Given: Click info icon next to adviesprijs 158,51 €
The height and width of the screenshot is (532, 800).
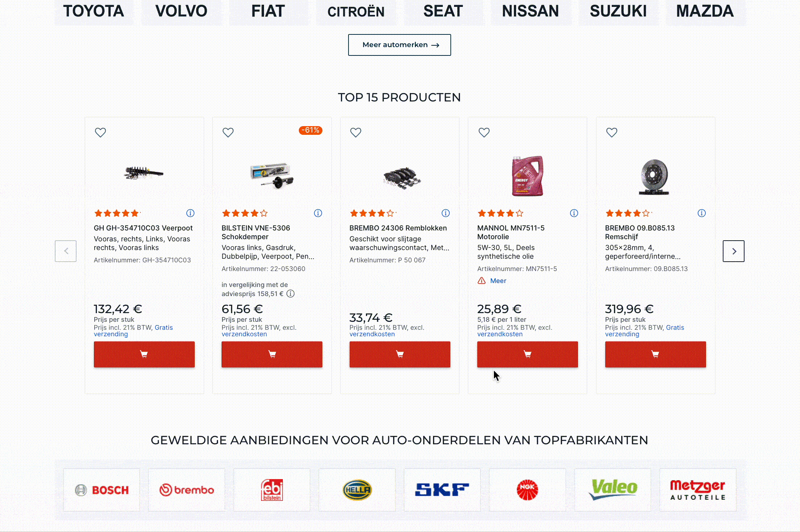Looking at the screenshot, I should (x=290, y=294).
